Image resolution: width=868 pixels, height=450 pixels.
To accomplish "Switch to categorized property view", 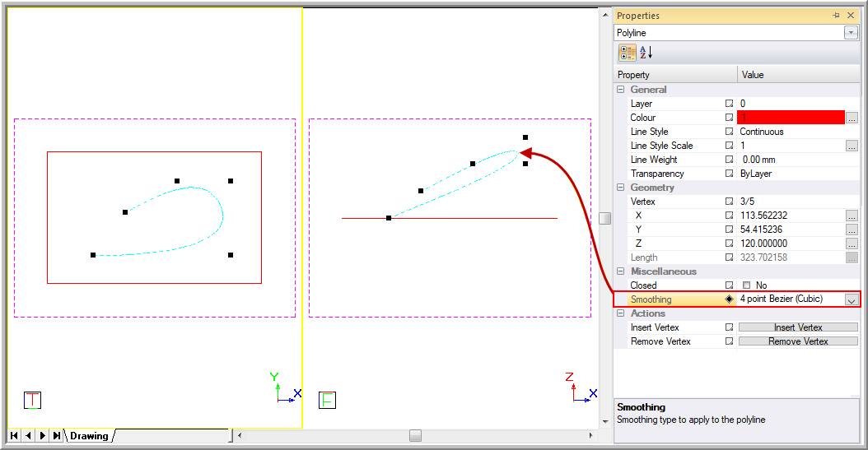I will coord(628,53).
